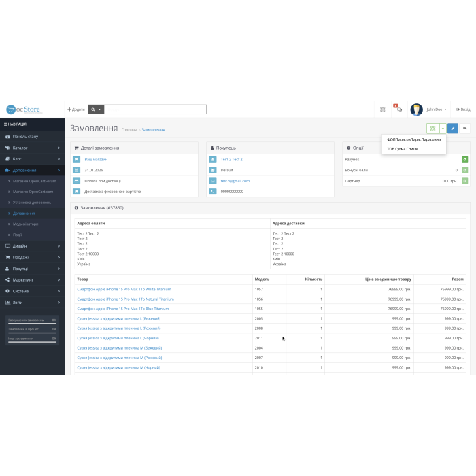Image resolution: width=476 pixels, height=476 pixels.
Task: Open Сукня Jessica M (Чорний) product link
Action: 118,367
